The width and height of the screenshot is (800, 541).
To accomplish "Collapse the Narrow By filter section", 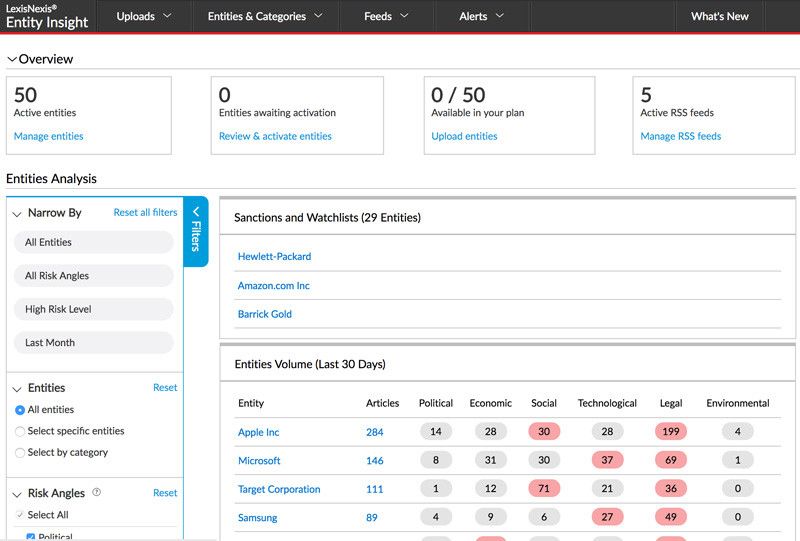I will coord(17,214).
